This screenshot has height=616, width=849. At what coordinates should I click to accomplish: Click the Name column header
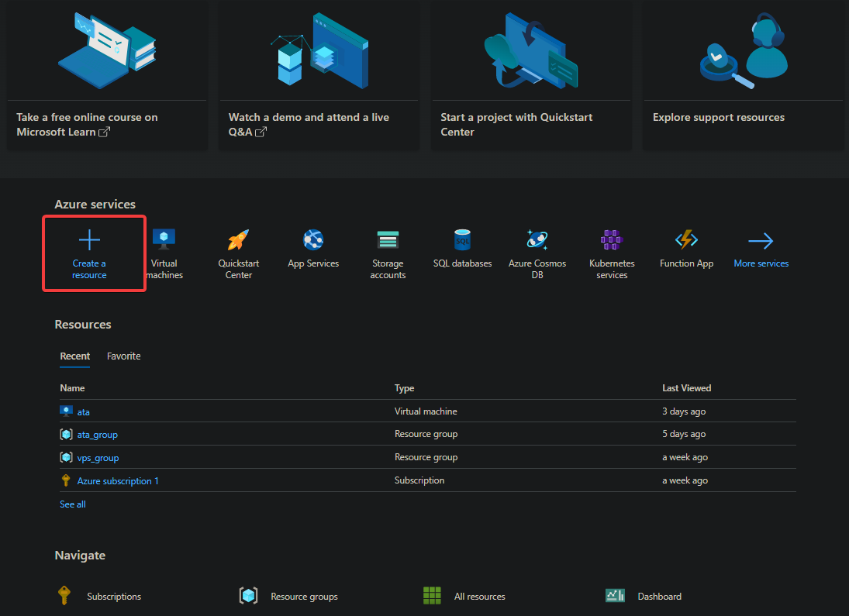[x=72, y=388]
